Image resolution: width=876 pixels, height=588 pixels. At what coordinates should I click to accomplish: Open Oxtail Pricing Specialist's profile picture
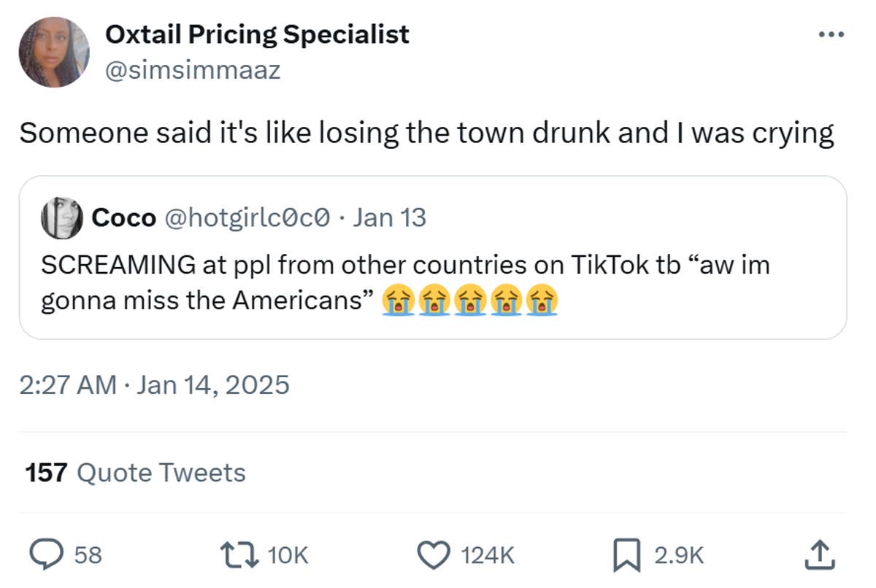(55, 53)
